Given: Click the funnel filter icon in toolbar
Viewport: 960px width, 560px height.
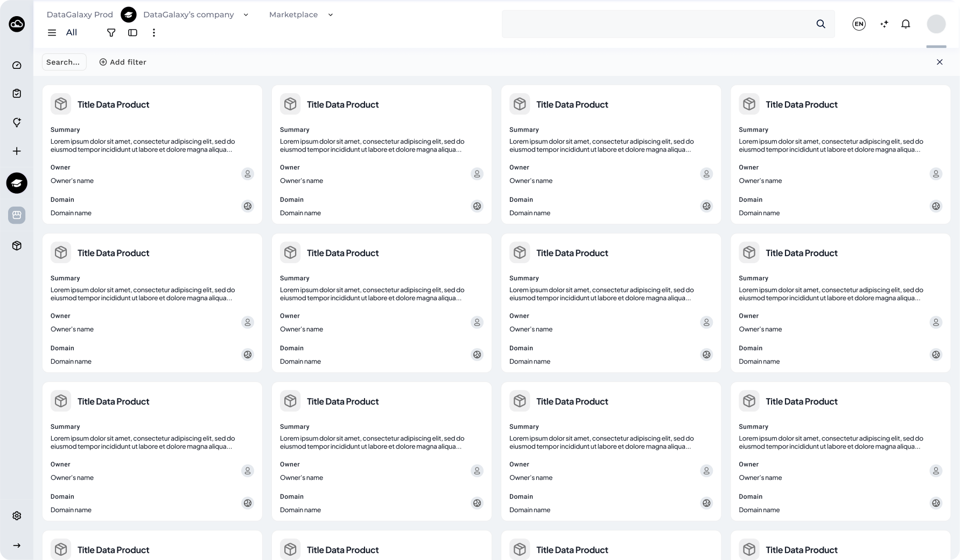Looking at the screenshot, I should [111, 33].
